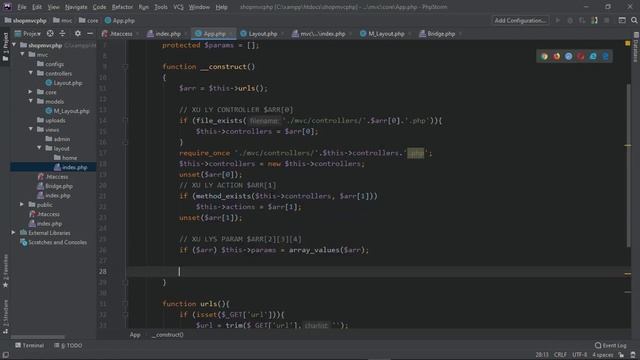This screenshot has height=360, width=640.
Task: Collapse the mvc folder
Action: [x=22, y=54]
